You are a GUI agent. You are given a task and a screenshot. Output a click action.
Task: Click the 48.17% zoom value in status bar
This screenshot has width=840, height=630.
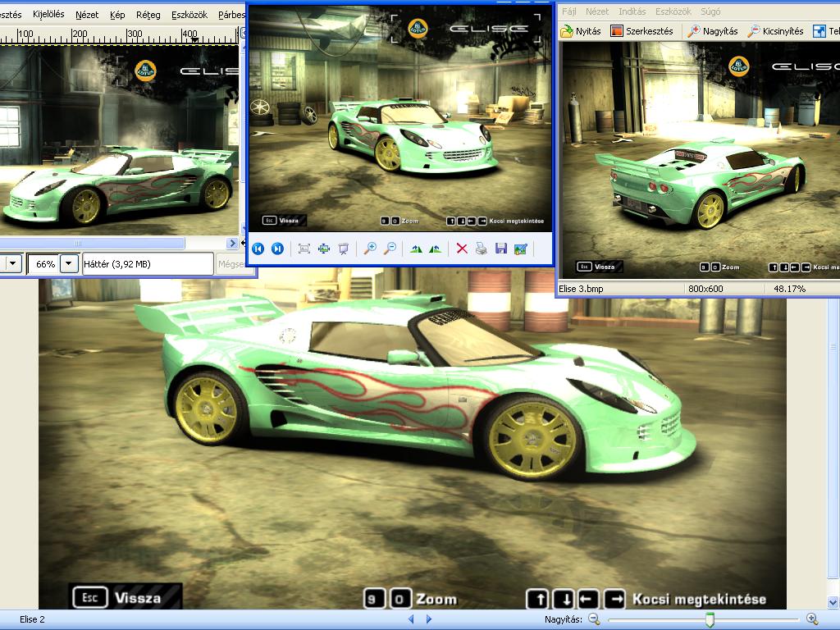(x=789, y=289)
